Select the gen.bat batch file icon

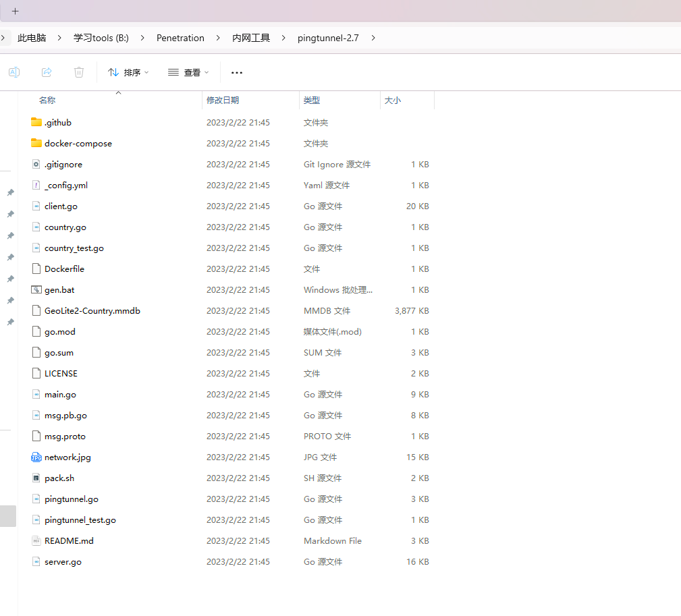pyautogui.click(x=36, y=290)
